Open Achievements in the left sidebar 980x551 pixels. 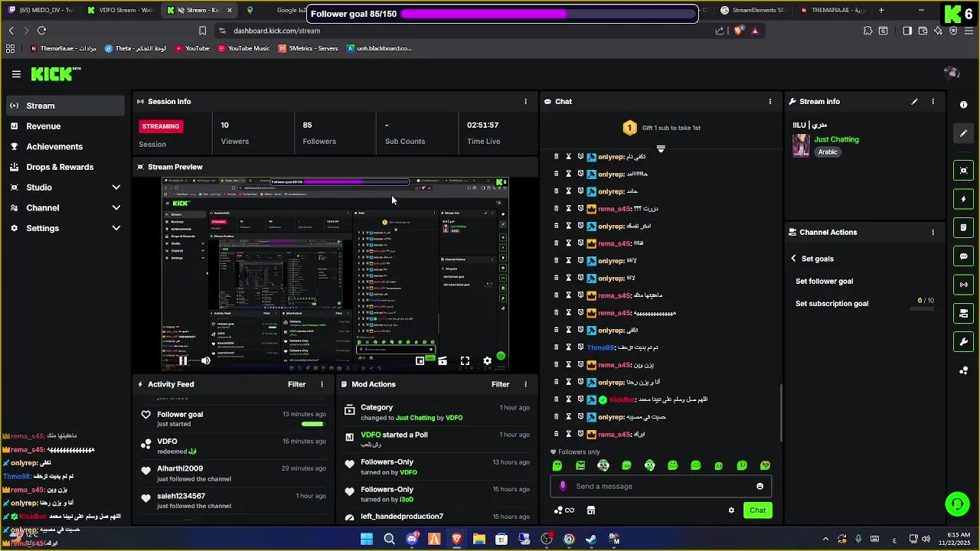[65, 147]
